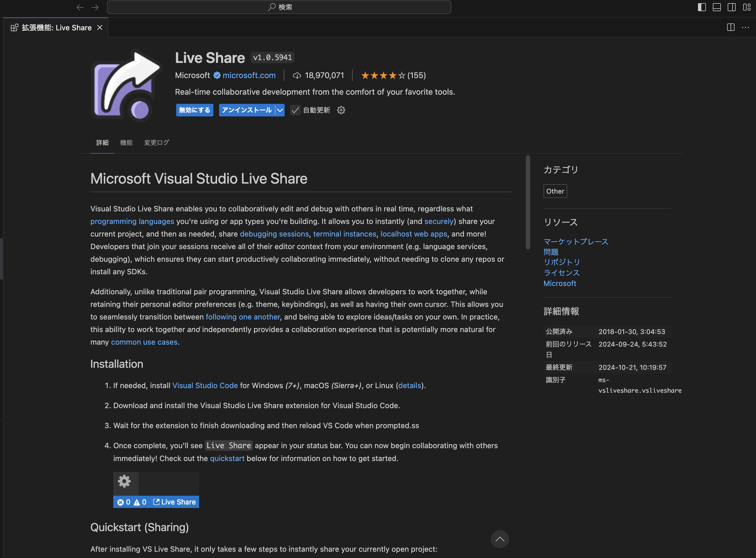
Task: Go forward with right arrow
Action: [x=95, y=7]
